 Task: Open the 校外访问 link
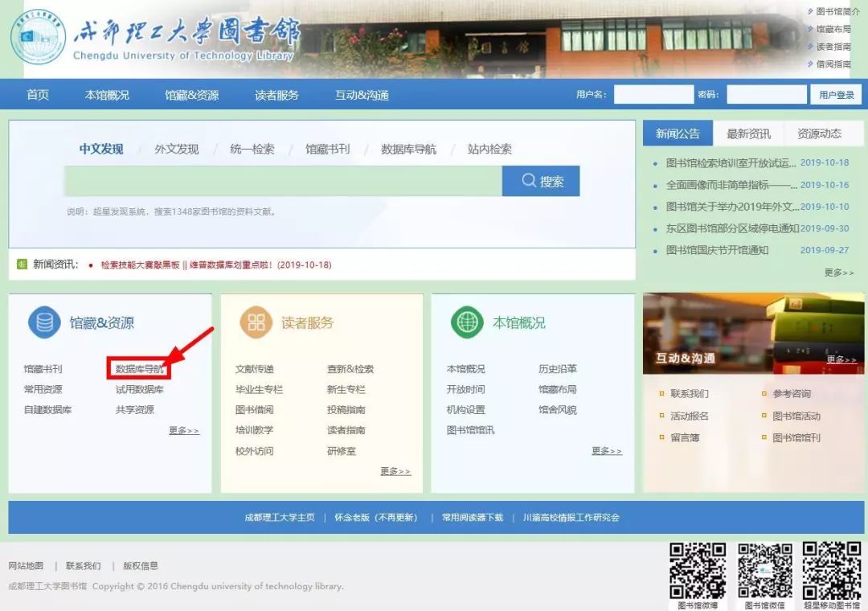coord(254,451)
